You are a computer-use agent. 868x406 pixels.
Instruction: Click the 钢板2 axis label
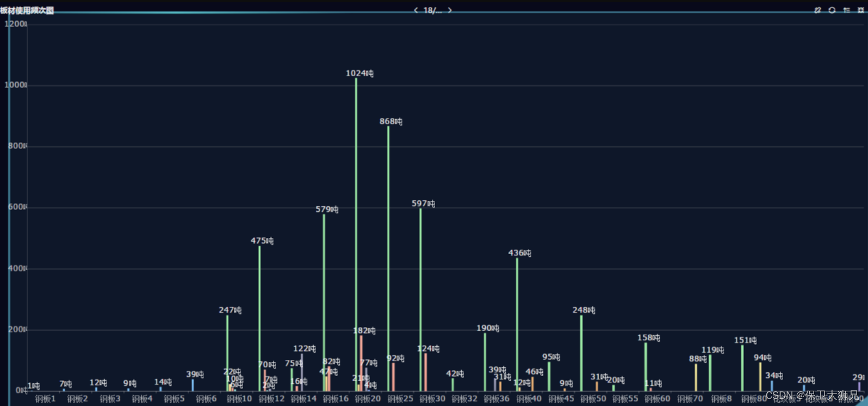(x=78, y=399)
